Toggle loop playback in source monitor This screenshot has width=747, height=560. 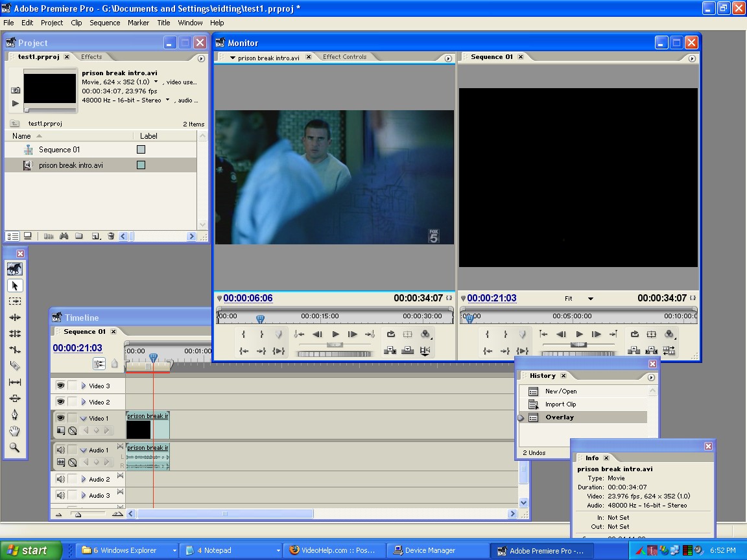point(390,334)
